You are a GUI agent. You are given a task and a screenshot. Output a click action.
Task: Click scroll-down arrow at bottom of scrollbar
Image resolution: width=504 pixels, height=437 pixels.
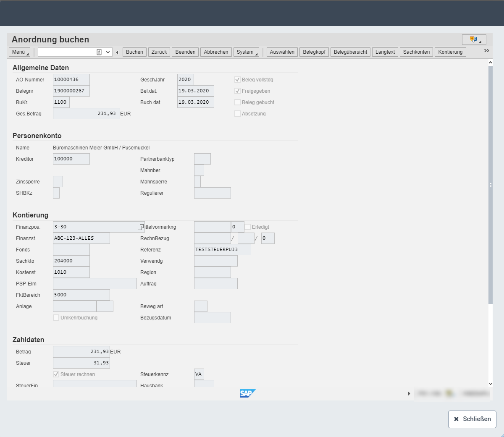(x=490, y=384)
